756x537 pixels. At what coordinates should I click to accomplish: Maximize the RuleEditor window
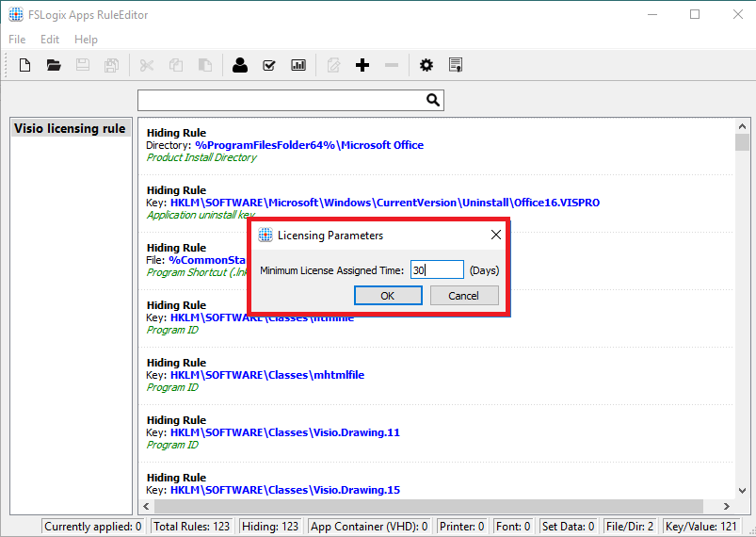(694, 14)
